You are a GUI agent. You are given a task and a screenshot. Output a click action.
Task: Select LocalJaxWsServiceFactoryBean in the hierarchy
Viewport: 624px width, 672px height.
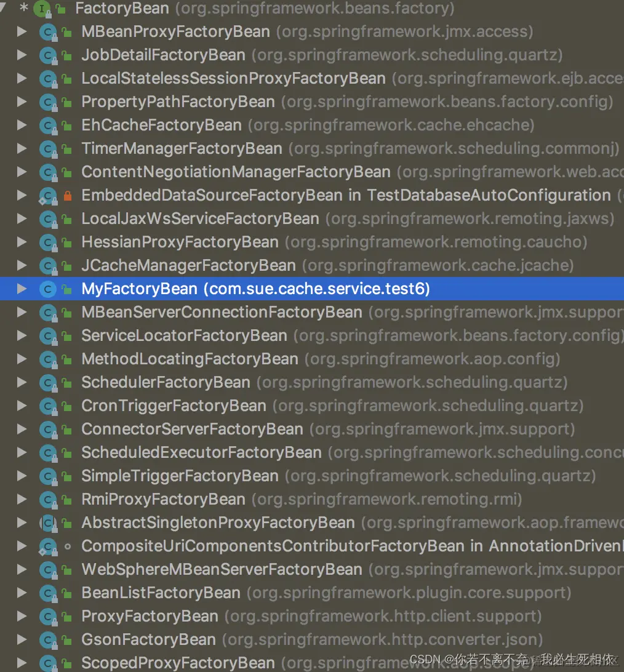pos(312,218)
